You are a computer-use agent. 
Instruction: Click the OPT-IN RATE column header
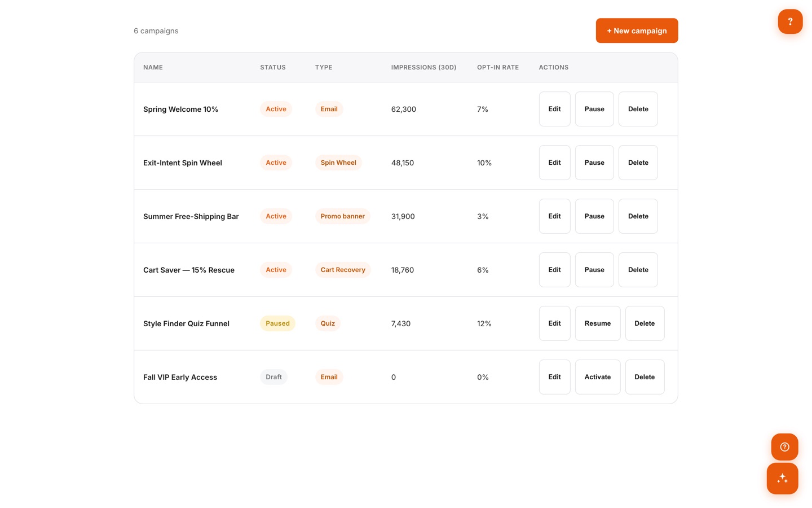coord(498,67)
